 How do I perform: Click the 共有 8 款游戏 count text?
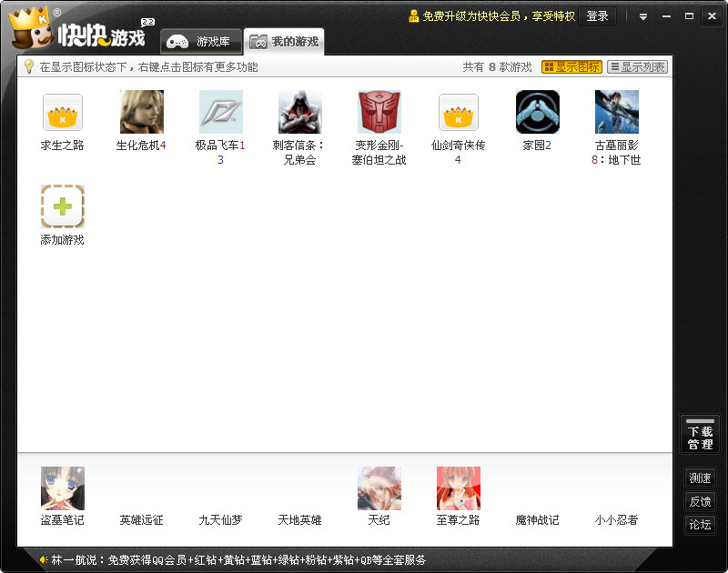[497, 67]
